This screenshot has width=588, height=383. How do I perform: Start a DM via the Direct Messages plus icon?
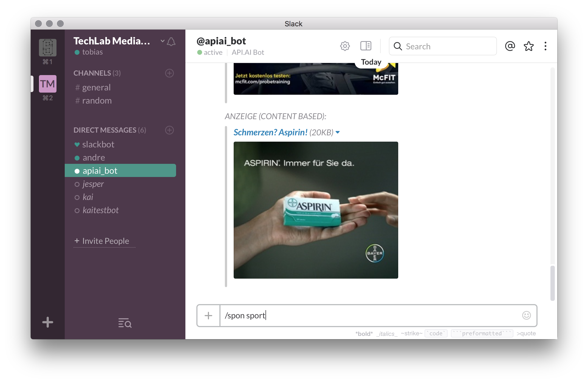[169, 130]
